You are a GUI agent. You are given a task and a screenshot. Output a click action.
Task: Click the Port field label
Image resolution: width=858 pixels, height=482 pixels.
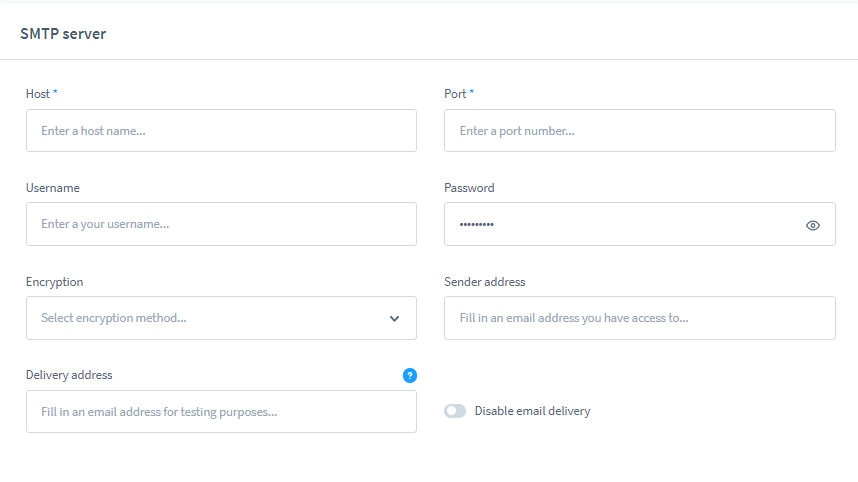click(455, 94)
